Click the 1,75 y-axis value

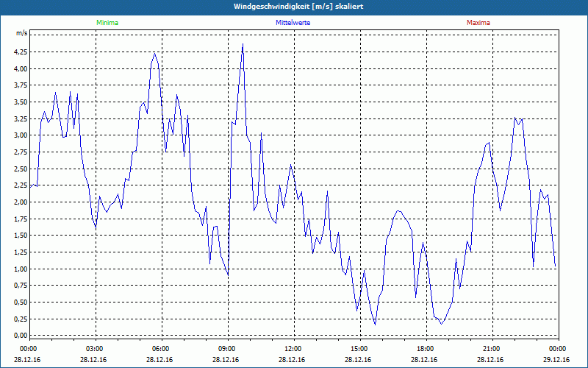click(21, 219)
